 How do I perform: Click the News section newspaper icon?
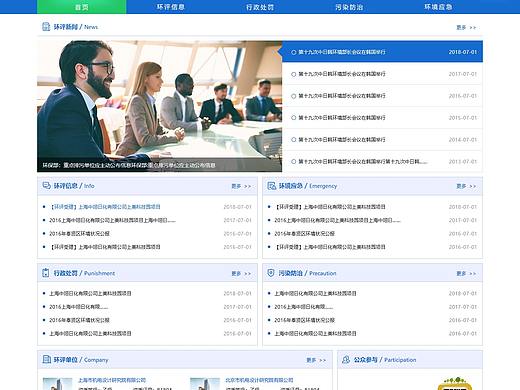tap(46, 27)
